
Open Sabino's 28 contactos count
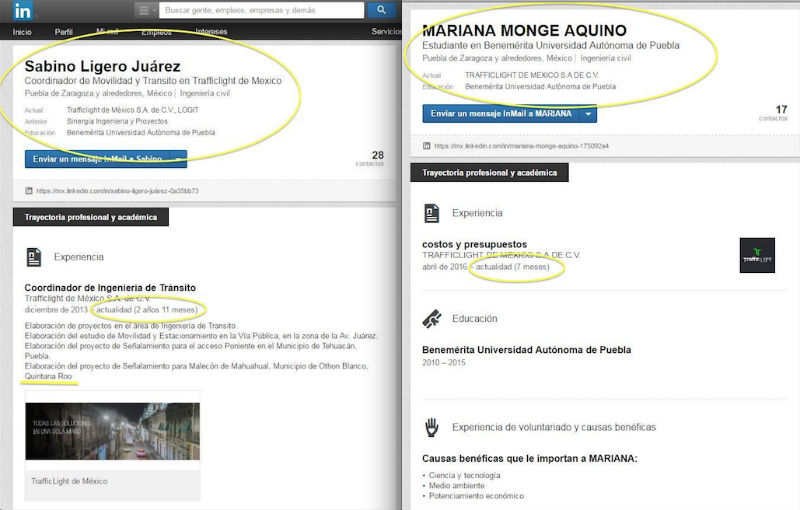pyautogui.click(x=371, y=158)
